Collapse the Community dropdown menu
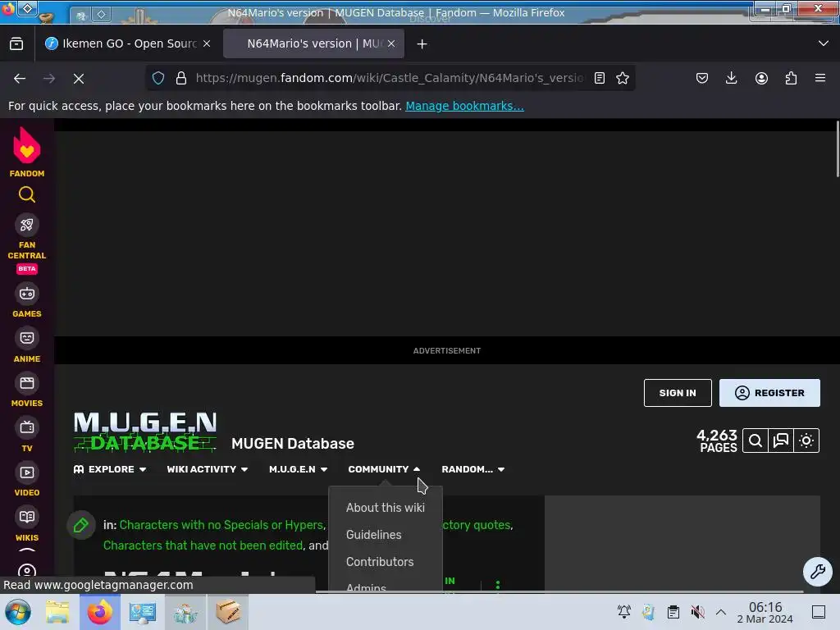Image resolution: width=840 pixels, height=630 pixels. click(x=384, y=469)
